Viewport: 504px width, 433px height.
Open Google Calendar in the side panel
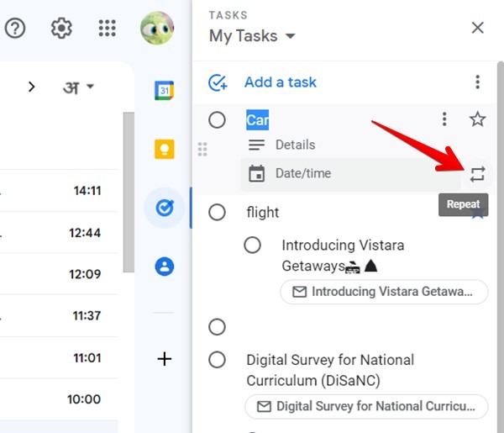pos(165,91)
